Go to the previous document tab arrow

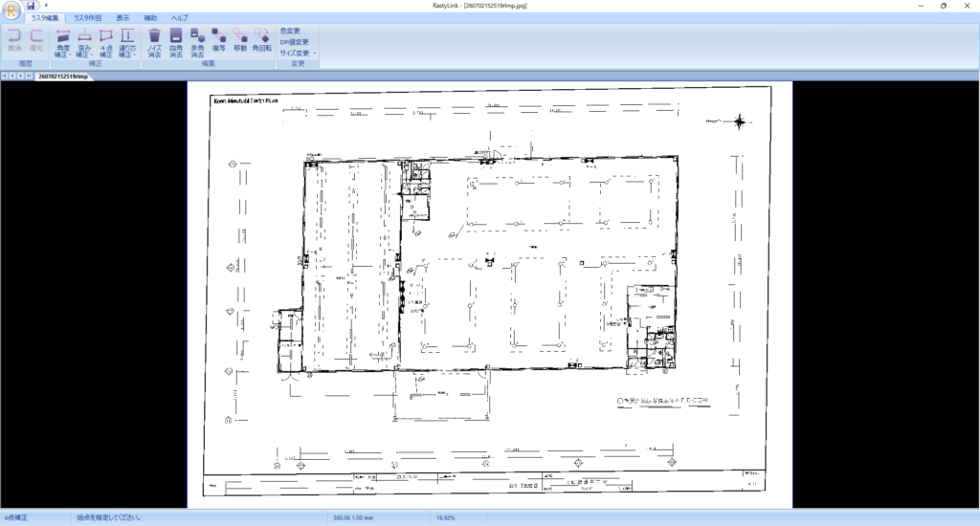pyautogui.click(x=12, y=76)
